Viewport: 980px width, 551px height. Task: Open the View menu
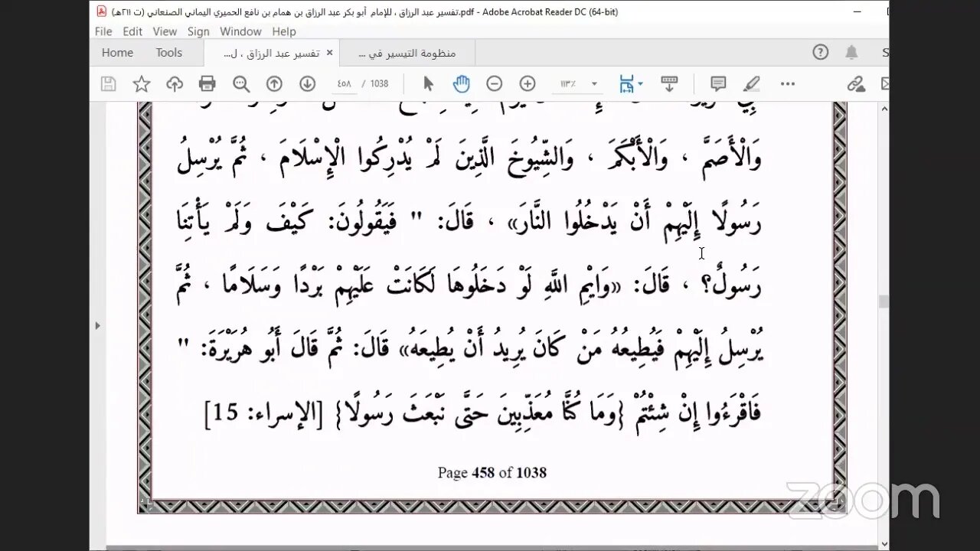[x=165, y=31]
